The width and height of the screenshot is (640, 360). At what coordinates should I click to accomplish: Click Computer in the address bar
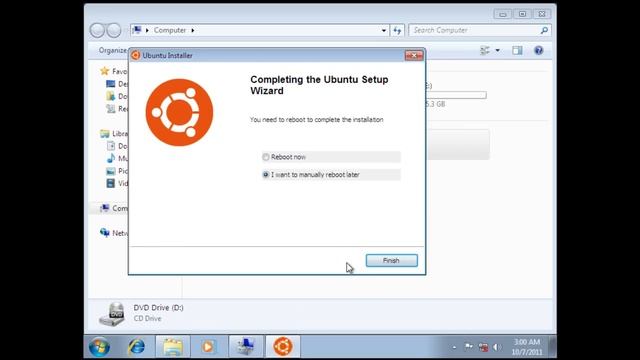pyautogui.click(x=170, y=30)
